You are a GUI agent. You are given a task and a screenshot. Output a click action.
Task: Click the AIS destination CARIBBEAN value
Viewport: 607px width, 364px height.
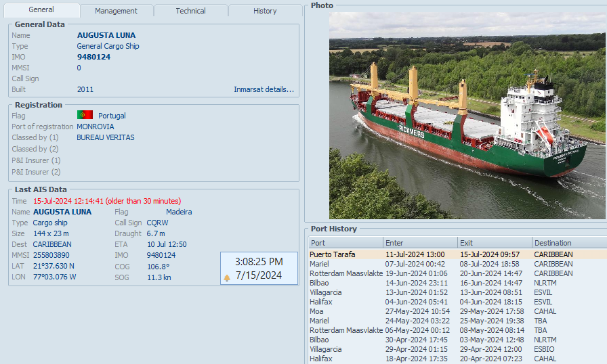(52, 244)
